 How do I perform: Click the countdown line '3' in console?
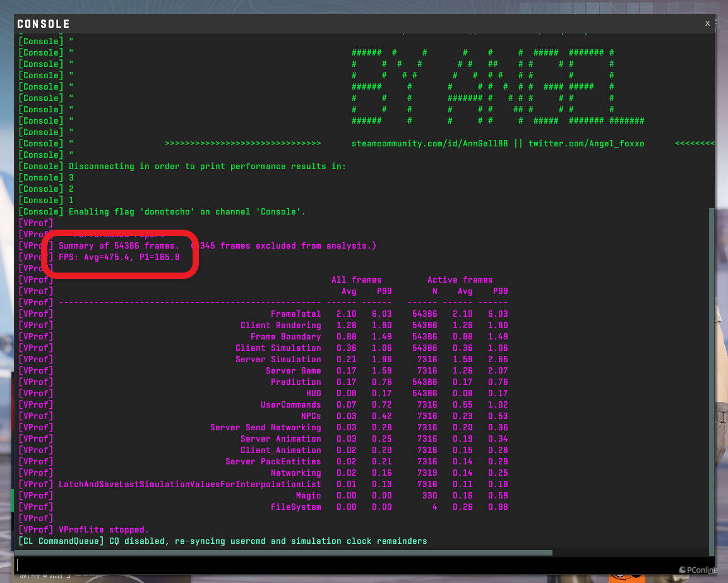click(x=71, y=178)
